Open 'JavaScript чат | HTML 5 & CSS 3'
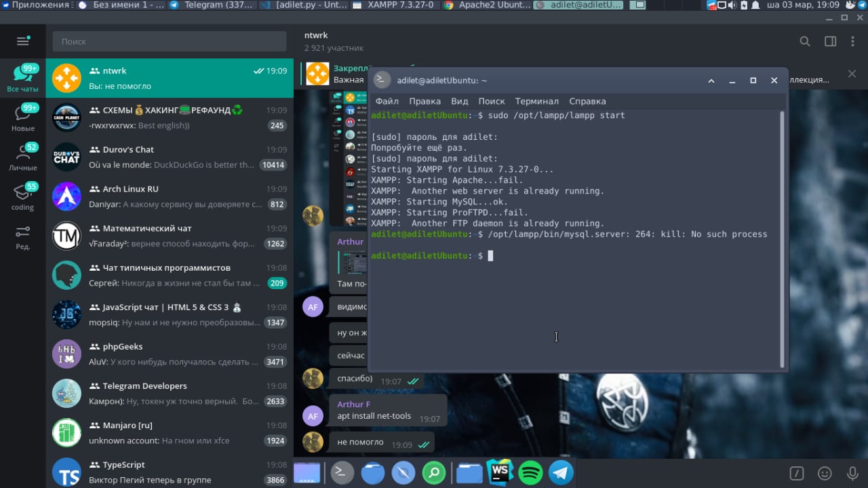The height and width of the screenshot is (488, 868). 170,314
